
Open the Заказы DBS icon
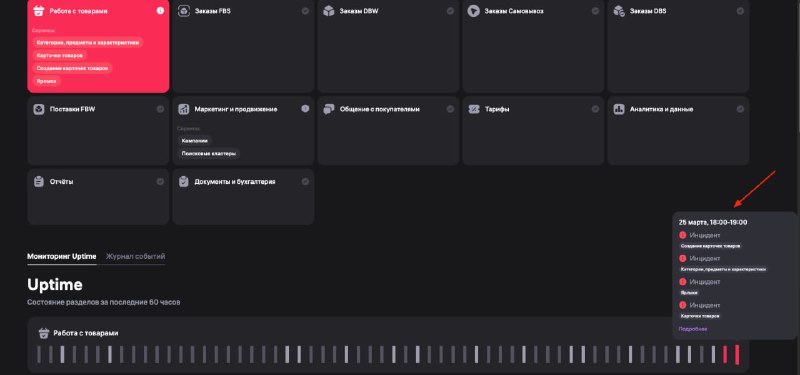pos(619,11)
